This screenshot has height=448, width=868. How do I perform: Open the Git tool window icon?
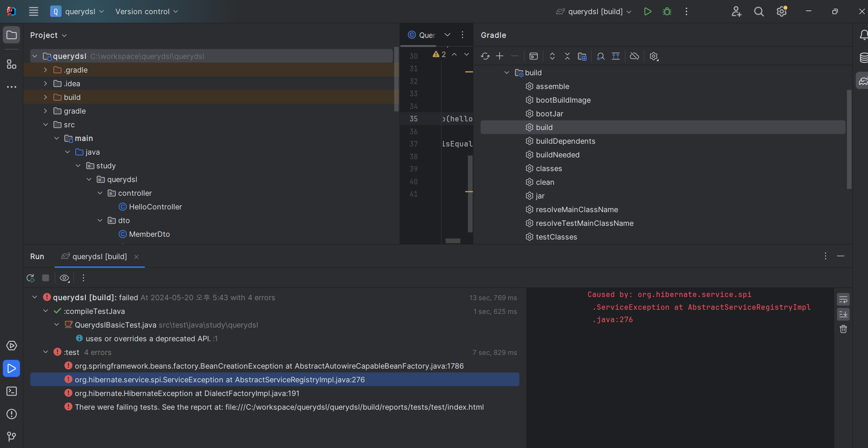tap(12, 437)
